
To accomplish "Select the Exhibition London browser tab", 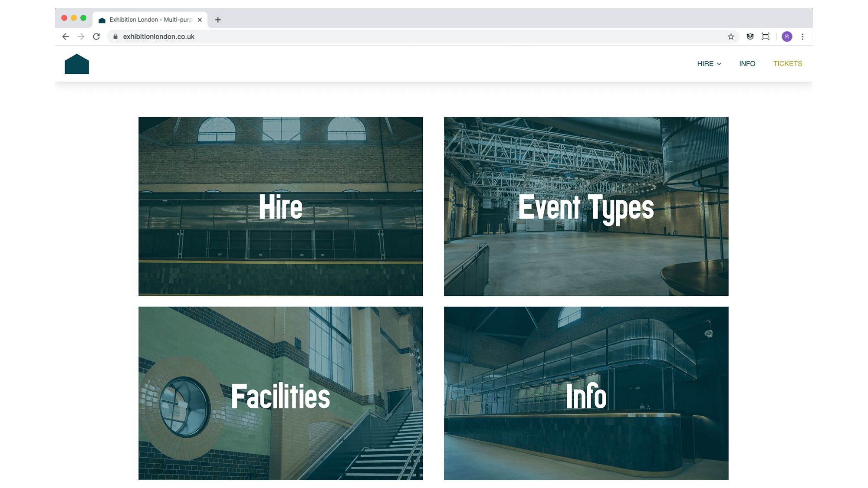I will click(148, 20).
